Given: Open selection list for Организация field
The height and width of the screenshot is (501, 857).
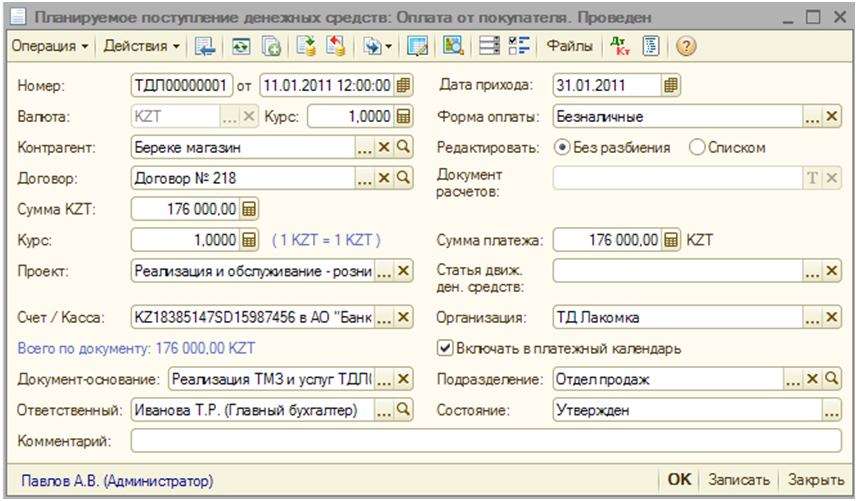Looking at the screenshot, I should click(813, 318).
